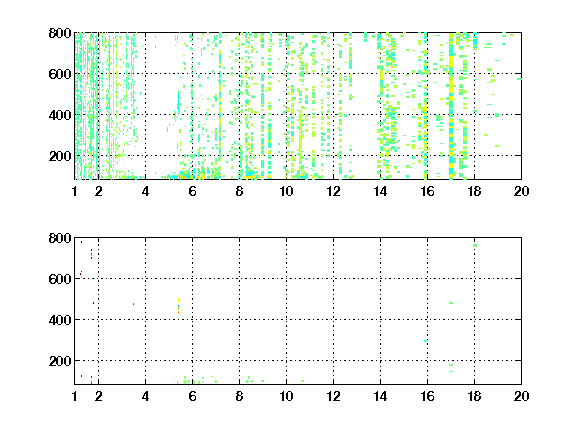This screenshot has width=576, height=432.
Task: Select the green mark at x=18 in lower plot
Action: [475, 245]
